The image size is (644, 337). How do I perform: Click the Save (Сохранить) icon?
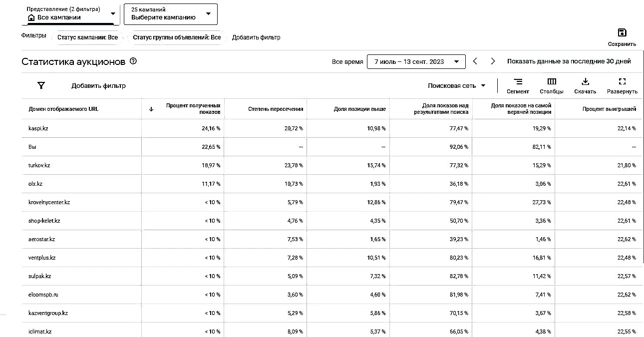tap(622, 33)
